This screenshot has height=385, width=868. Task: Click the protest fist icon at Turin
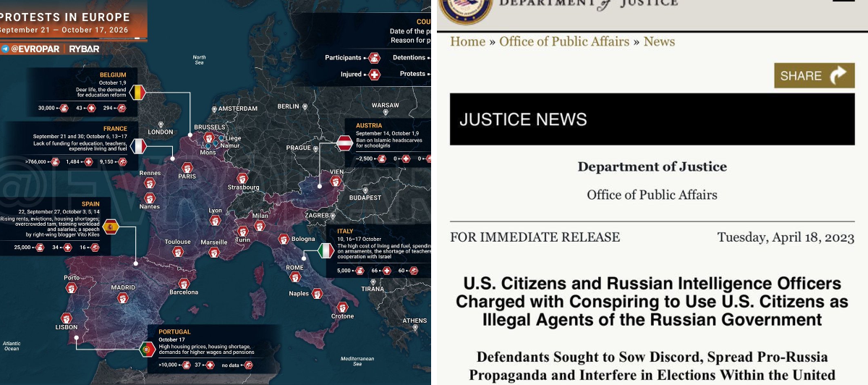[x=243, y=232]
